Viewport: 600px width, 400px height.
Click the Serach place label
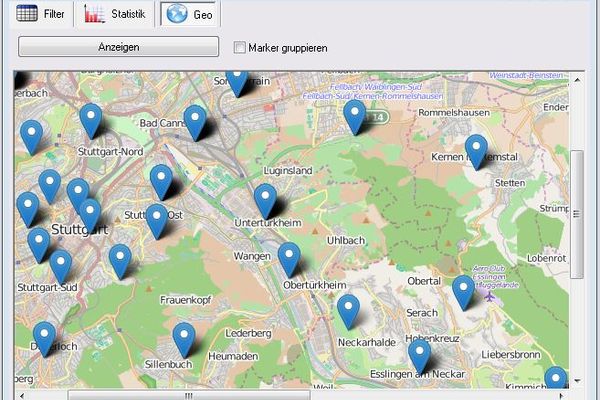coord(422,313)
